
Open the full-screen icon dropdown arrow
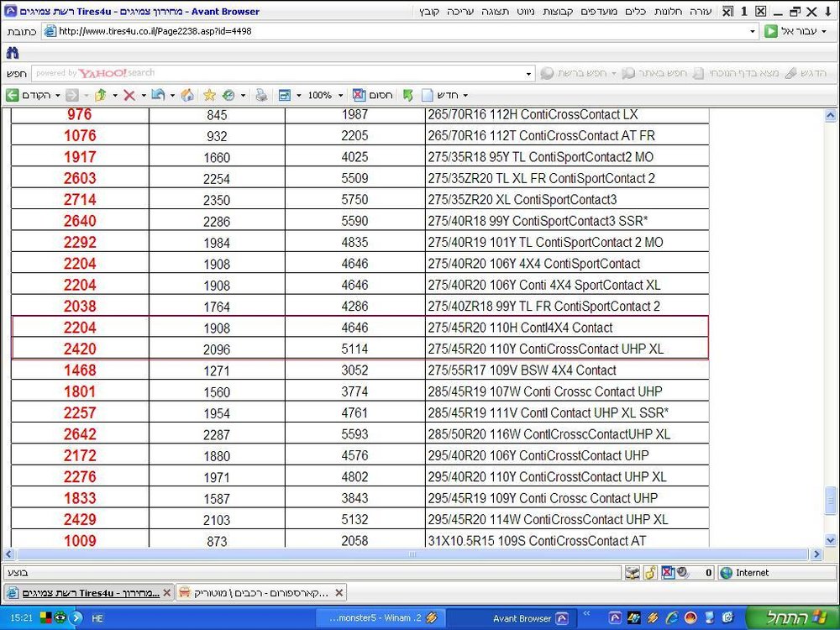(x=298, y=96)
